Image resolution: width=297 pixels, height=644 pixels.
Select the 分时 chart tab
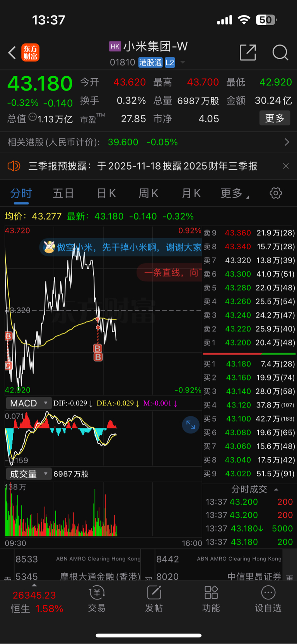pyautogui.click(x=21, y=193)
